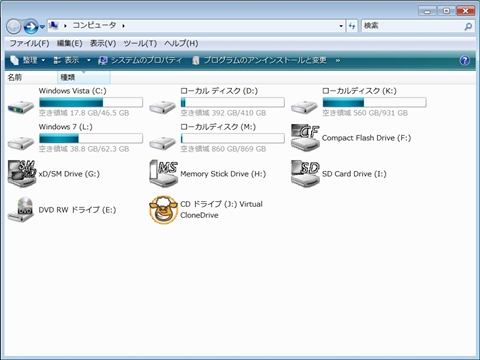Open the ファイル(F) menu

(29, 43)
